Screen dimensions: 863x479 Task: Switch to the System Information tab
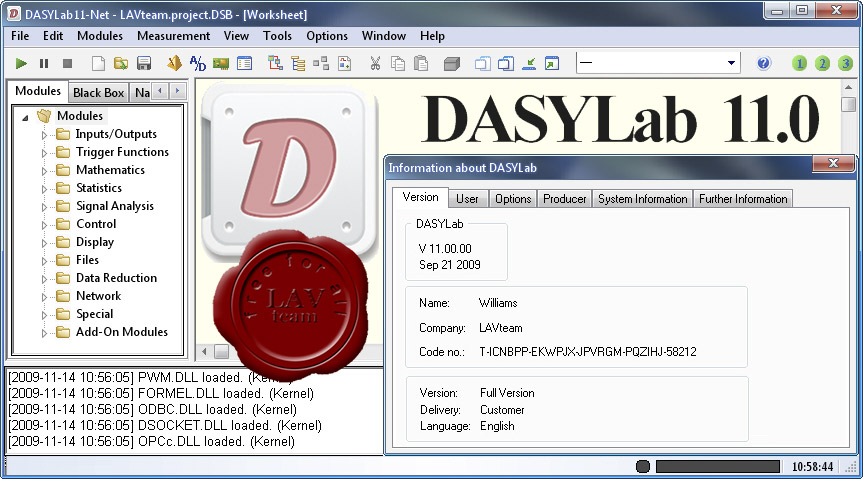(642, 199)
